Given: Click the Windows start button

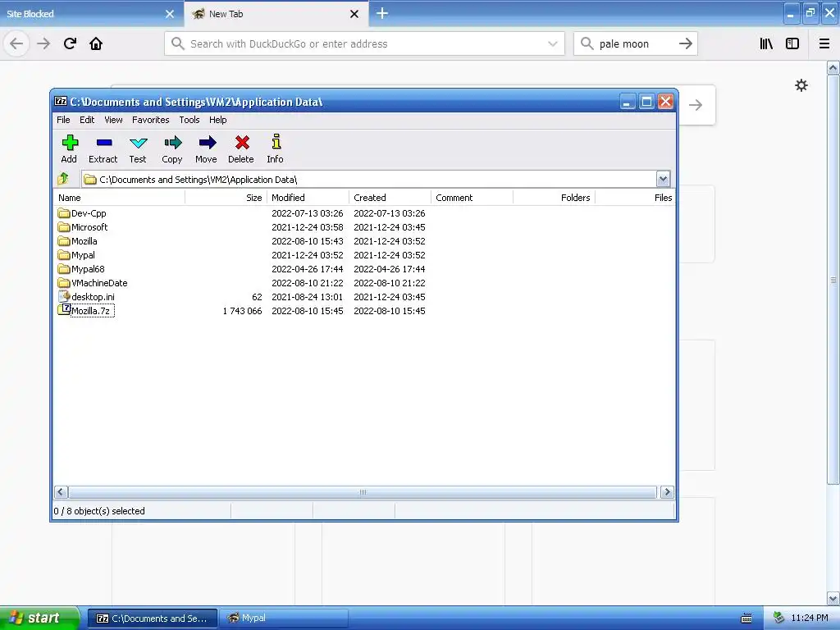Looking at the screenshot, I should pyautogui.click(x=39, y=619).
